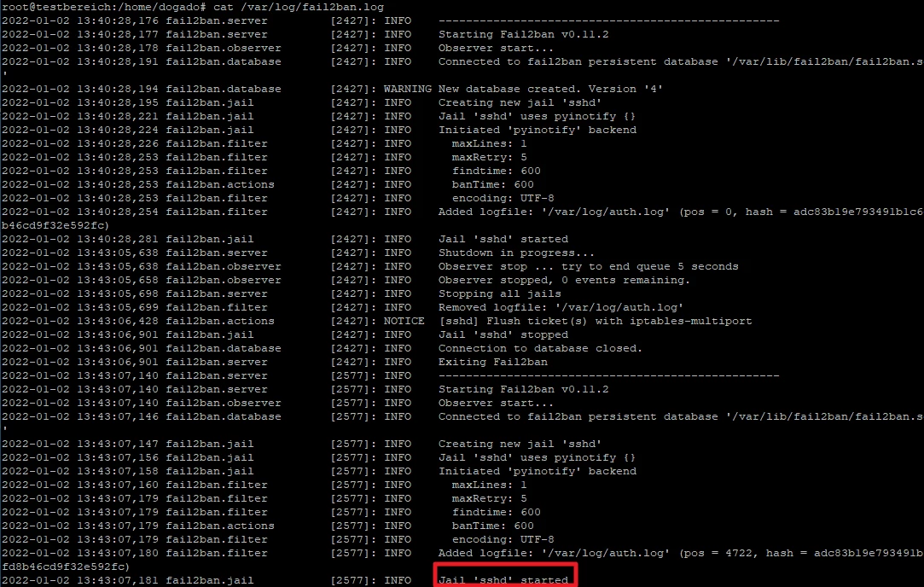924x587 pixels.
Task: Select wrapped hash fragment 'fd8b46cd9f32e592fc)'
Action: 66,567
